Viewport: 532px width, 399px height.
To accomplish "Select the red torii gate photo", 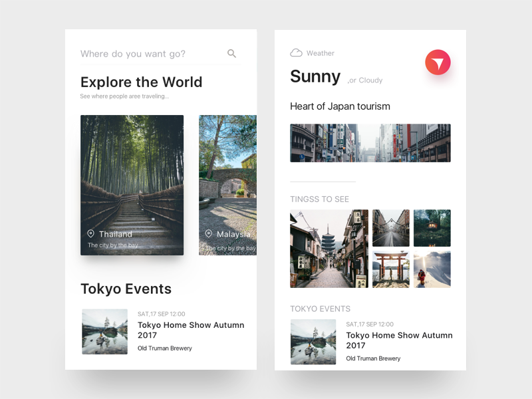I will [x=390, y=269].
